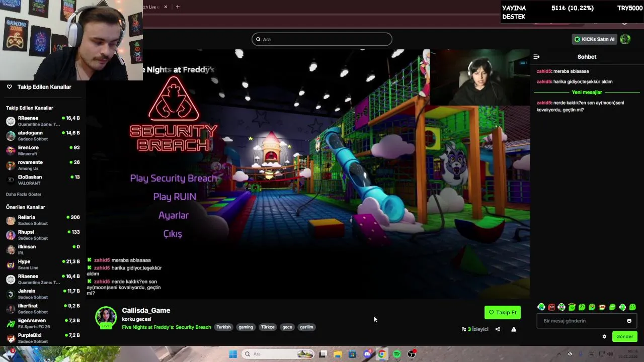Open Callisda_Game channel name
This screenshot has width=644, height=362.
pyautogui.click(x=146, y=311)
